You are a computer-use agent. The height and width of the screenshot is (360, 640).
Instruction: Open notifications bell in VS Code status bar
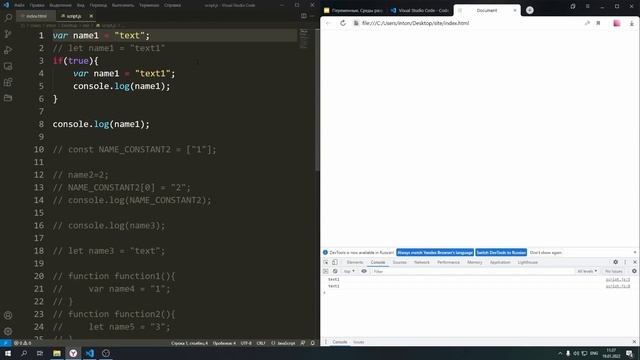313,343
